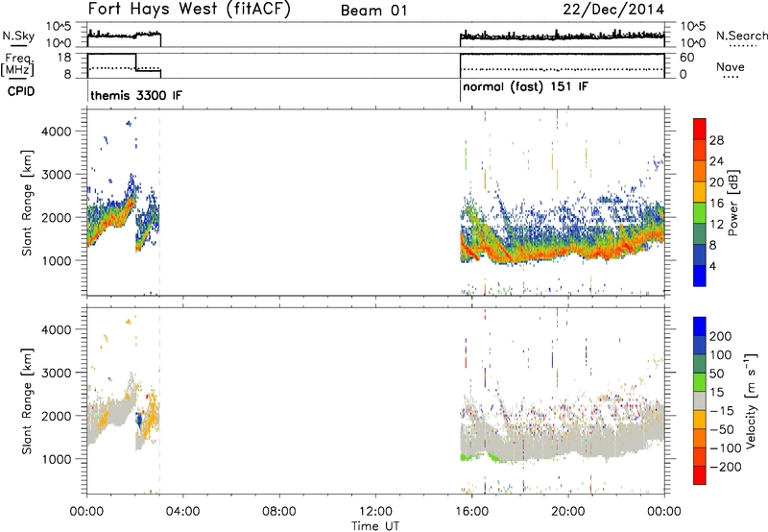Click '60' on the Nave axis
This screenshot has height=532, width=768.
[x=687, y=58]
